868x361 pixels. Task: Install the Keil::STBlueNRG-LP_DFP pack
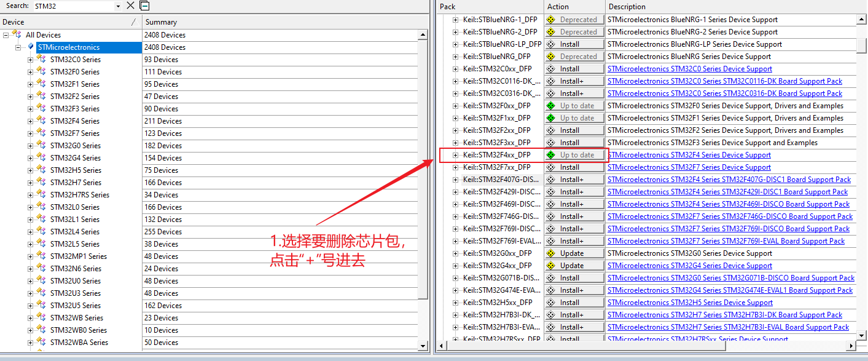[x=574, y=44]
